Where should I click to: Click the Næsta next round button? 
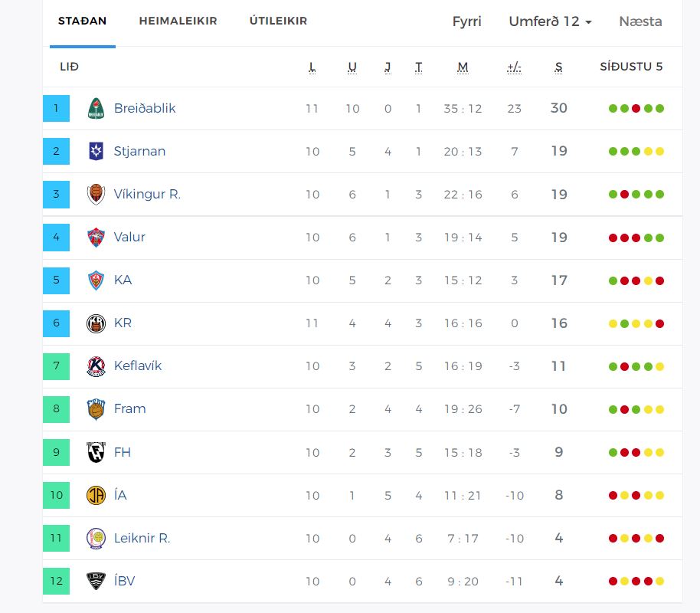640,21
